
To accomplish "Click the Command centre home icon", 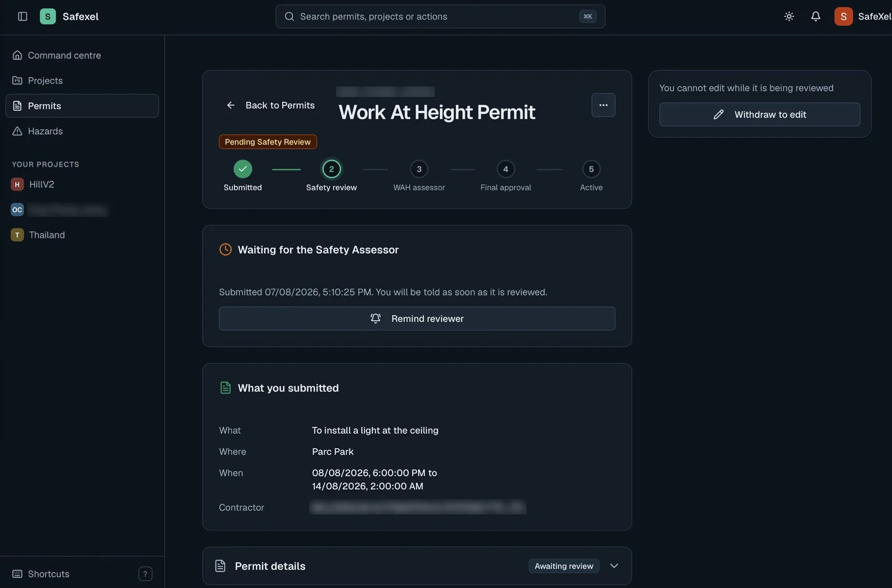I will point(17,55).
